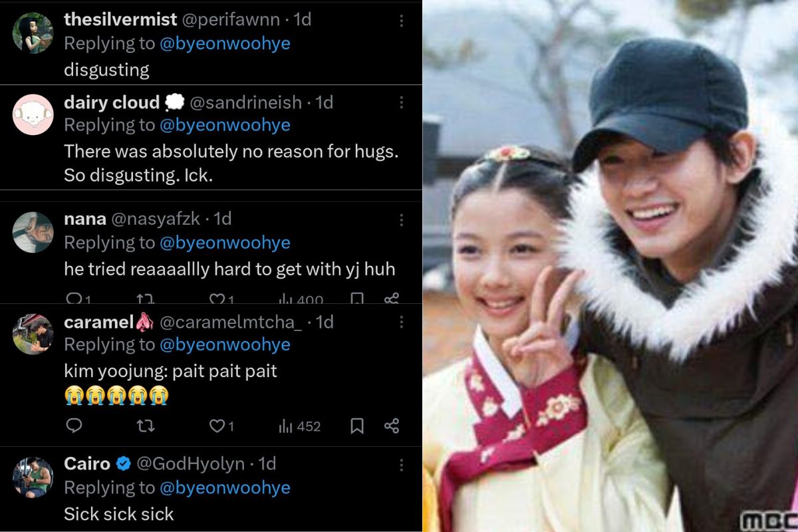Open more options on Cairo's tweet

point(401,464)
